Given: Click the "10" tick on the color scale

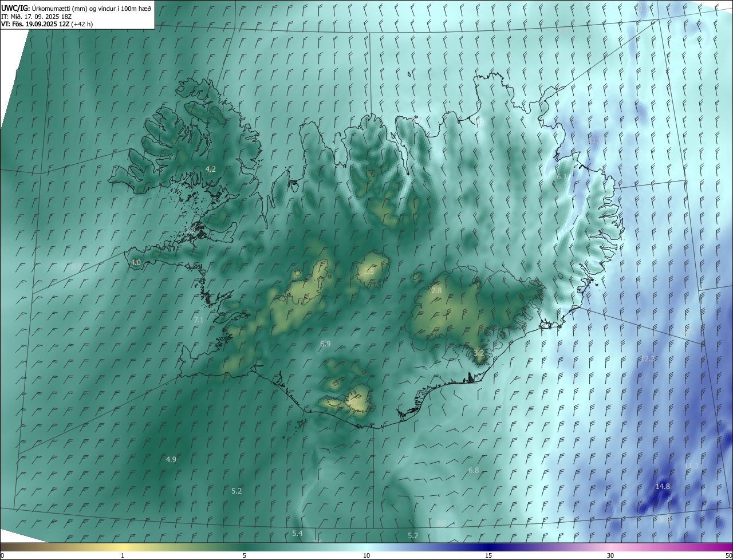Looking at the screenshot, I should (366, 555).
